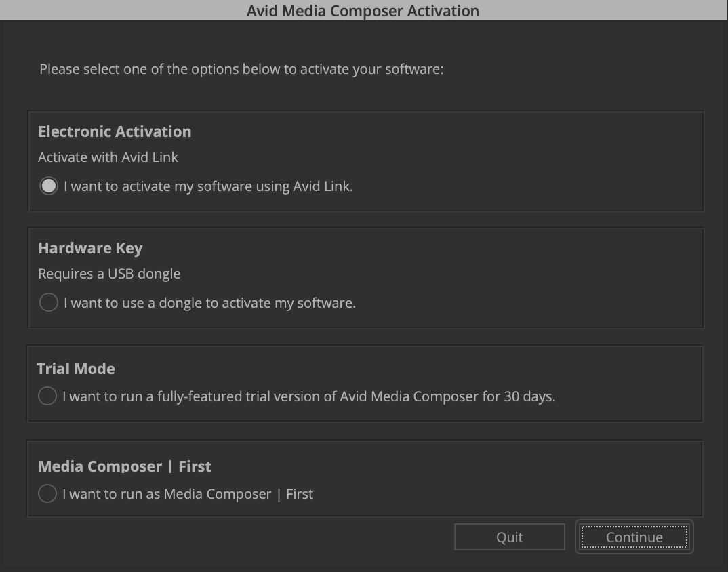This screenshot has width=728, height=572.
Task: Click the Trial Mode heading
Action: pyautogui.click(x=76, y=369)
